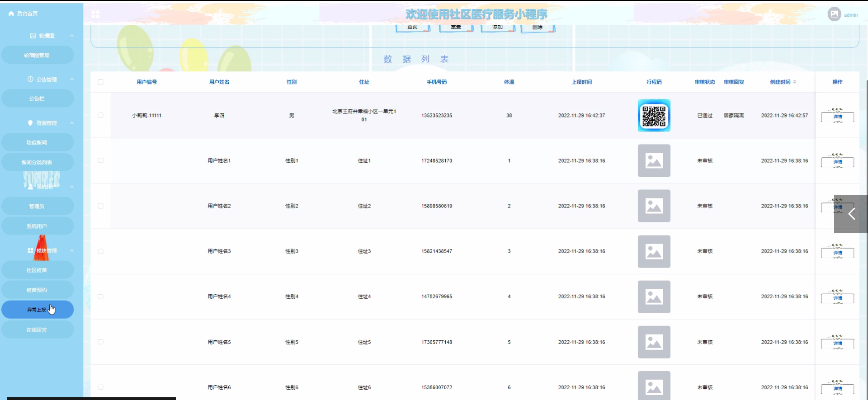Collapse the 轮播图 menu chevron
Image resolution: width=868 pixels, height=400 pixels.
click(x=72, y=36)
